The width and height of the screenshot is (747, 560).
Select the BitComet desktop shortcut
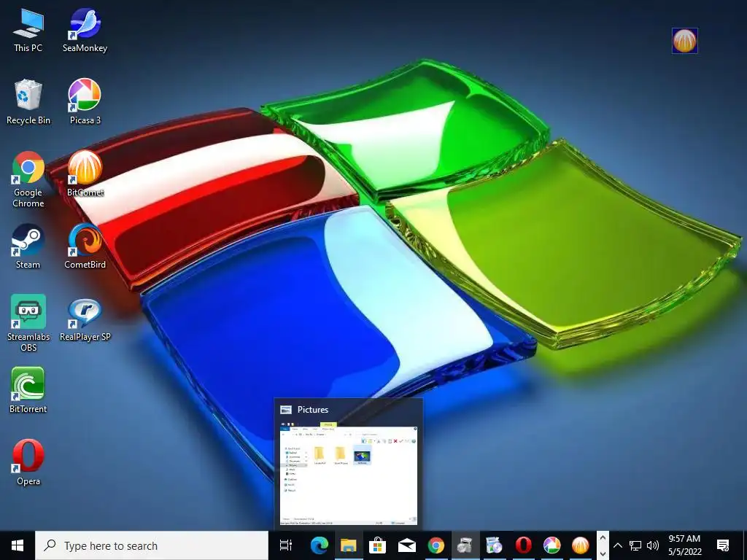point(85,174)
